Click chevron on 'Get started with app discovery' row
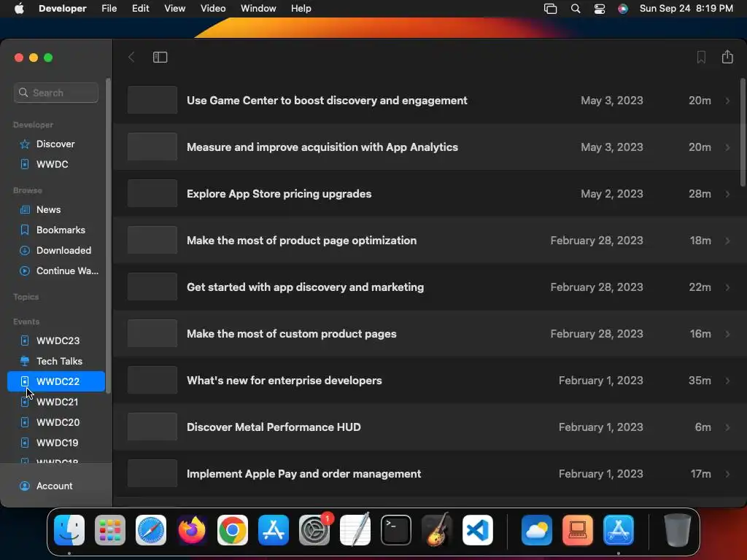This screenshot has height=560, width=747. (727, 287)
